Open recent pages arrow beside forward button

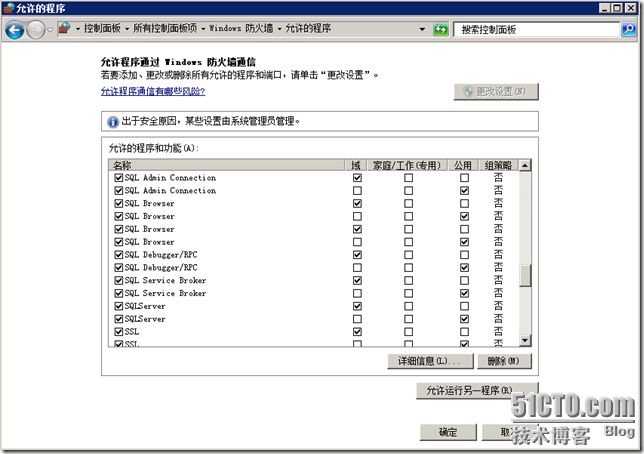pos(50,30)
